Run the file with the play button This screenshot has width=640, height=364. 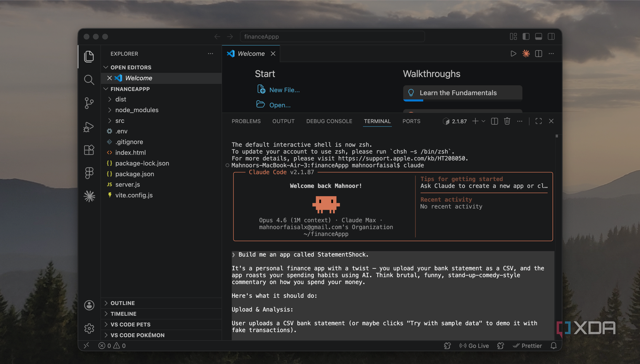click(x=513, y=53)
